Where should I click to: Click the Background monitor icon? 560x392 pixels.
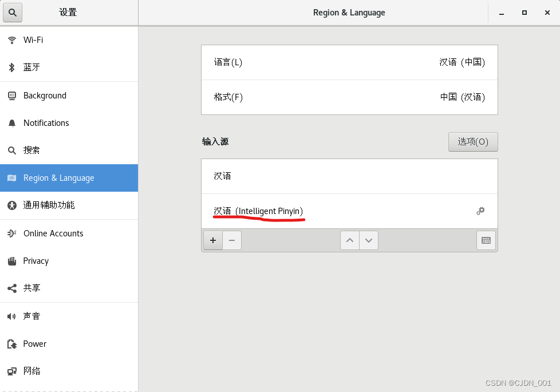[x=12, y=96]
